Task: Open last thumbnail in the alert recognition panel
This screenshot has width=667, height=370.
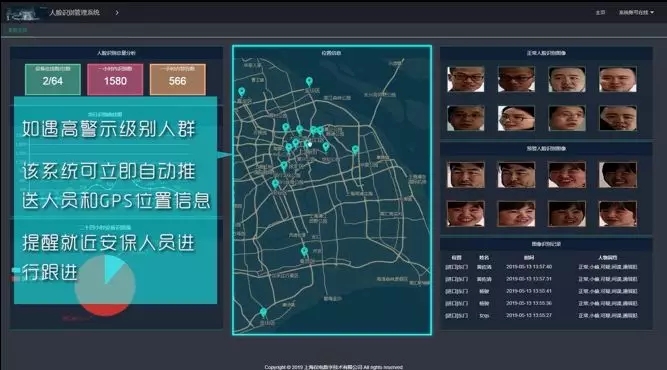Action: tap(618, 213)
